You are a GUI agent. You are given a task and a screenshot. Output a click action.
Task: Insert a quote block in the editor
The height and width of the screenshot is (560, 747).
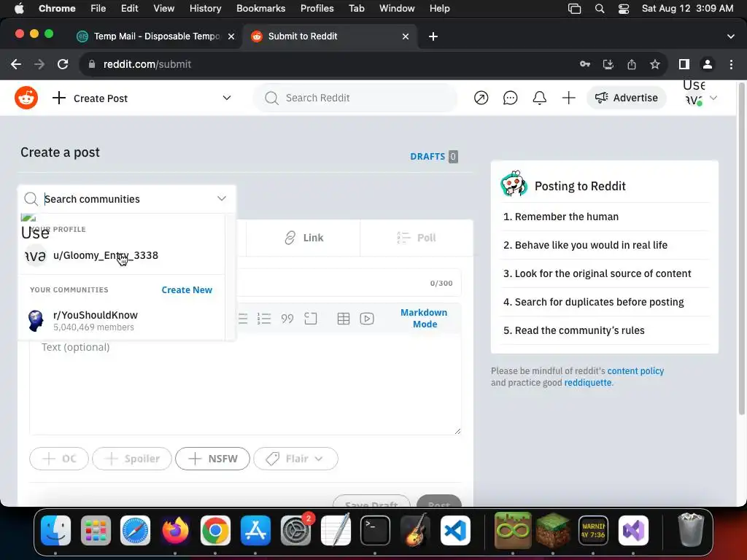(x=287, y=319)
